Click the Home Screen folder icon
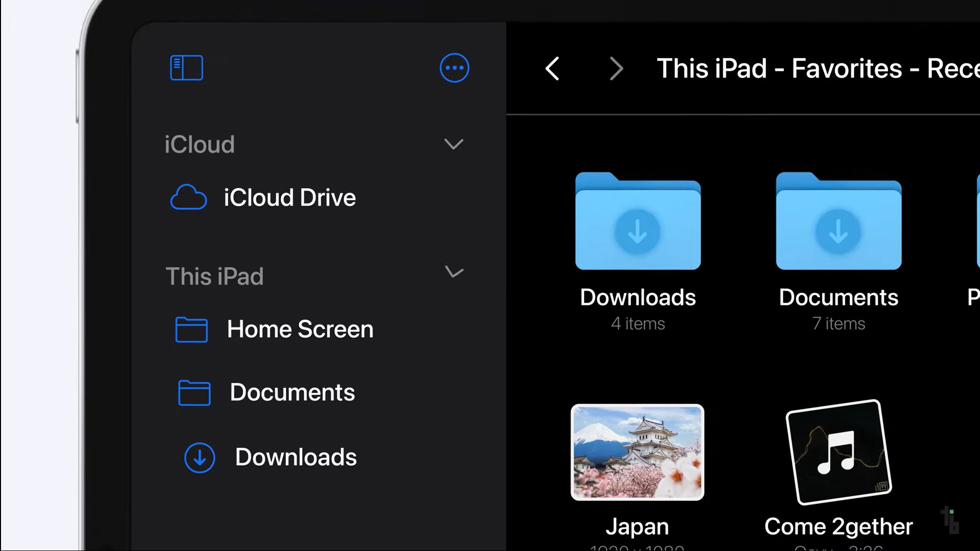The width and height of the screenshot is (980, 551). [191, 329]
